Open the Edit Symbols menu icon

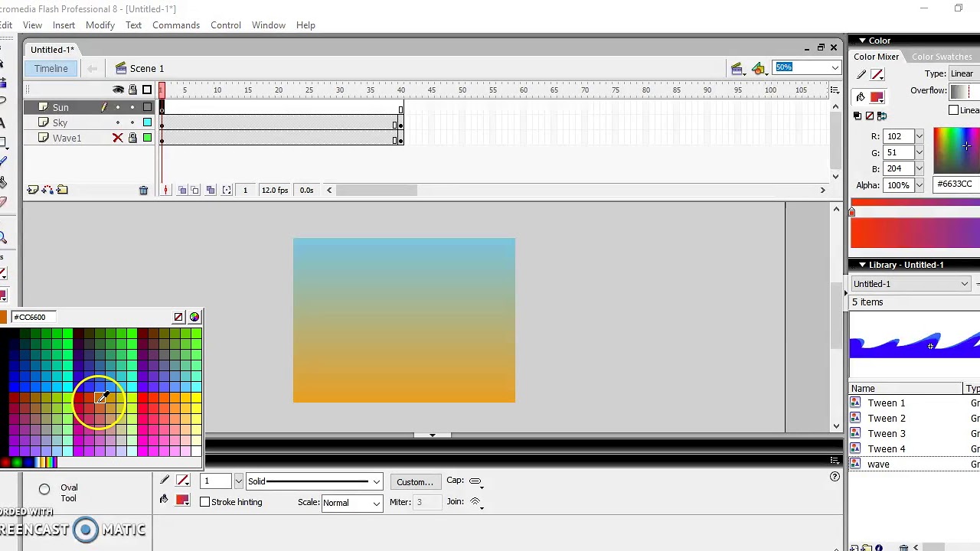tap(758, 69)
